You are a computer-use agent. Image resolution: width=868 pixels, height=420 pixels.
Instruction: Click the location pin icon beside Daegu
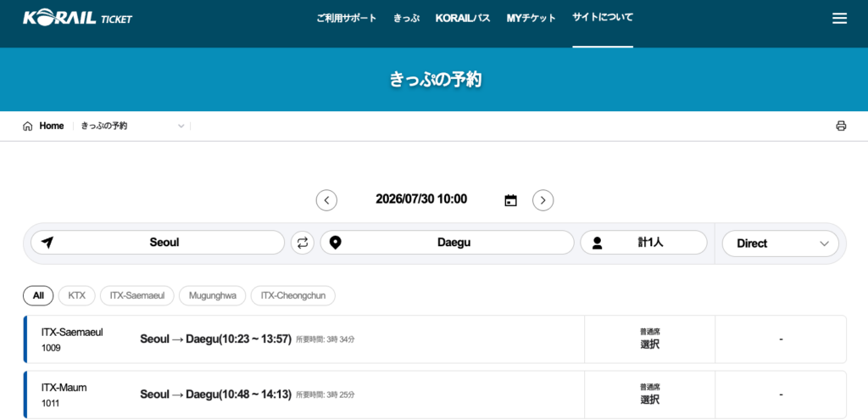click(336, 243)
